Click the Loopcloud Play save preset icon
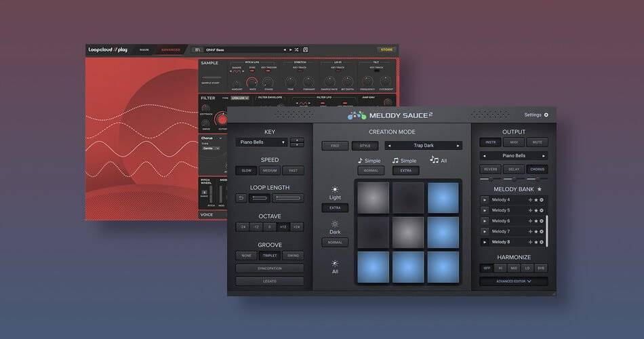Image resolution: width=644 pixels, height=339 pixels. tap(306, 49)
